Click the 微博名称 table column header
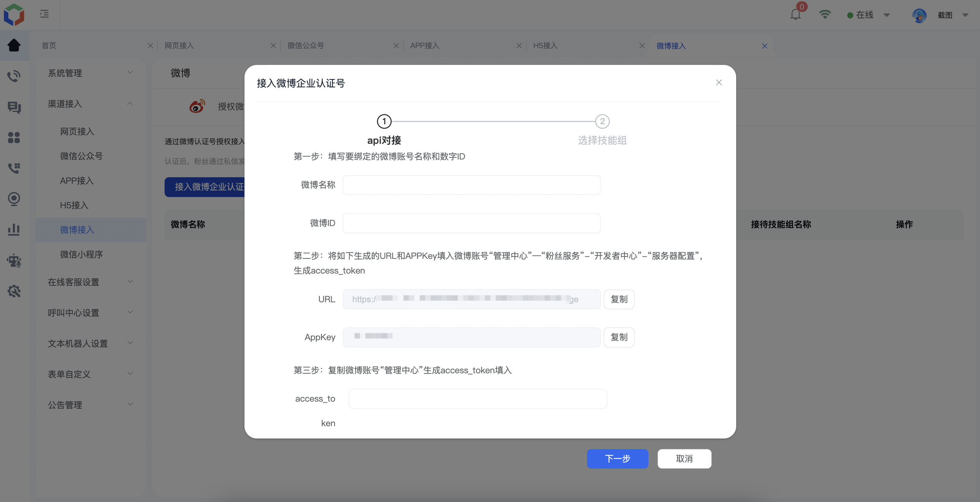The height and width of the screenshot is (502, 980). pos(188,225)
